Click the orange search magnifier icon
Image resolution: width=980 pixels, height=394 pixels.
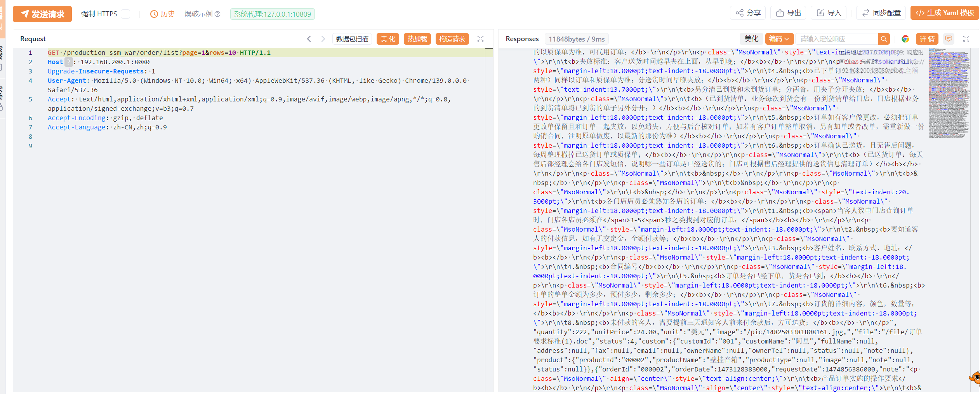pos(884,39)
